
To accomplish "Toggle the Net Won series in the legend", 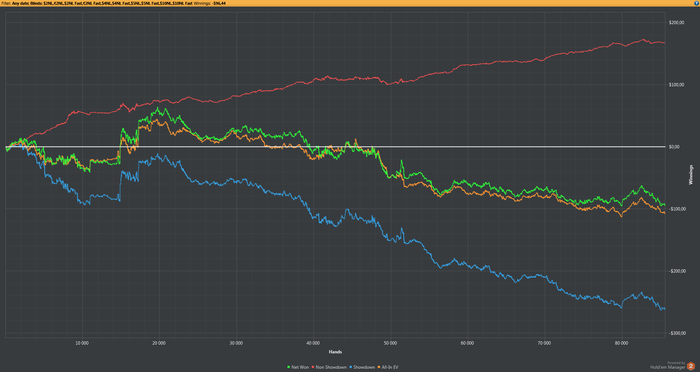I will pyautogui.click(x=298, y=367).
